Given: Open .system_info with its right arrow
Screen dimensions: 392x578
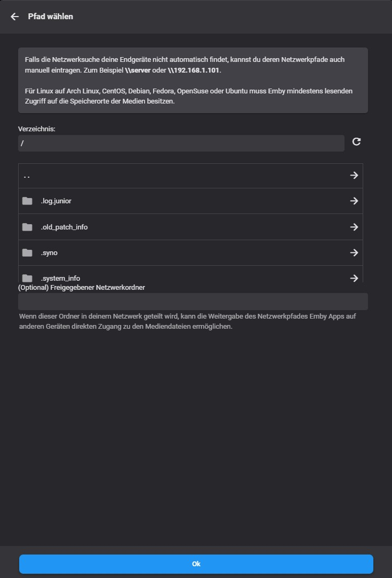Looking at the screenshot, I should pos(354,278).
